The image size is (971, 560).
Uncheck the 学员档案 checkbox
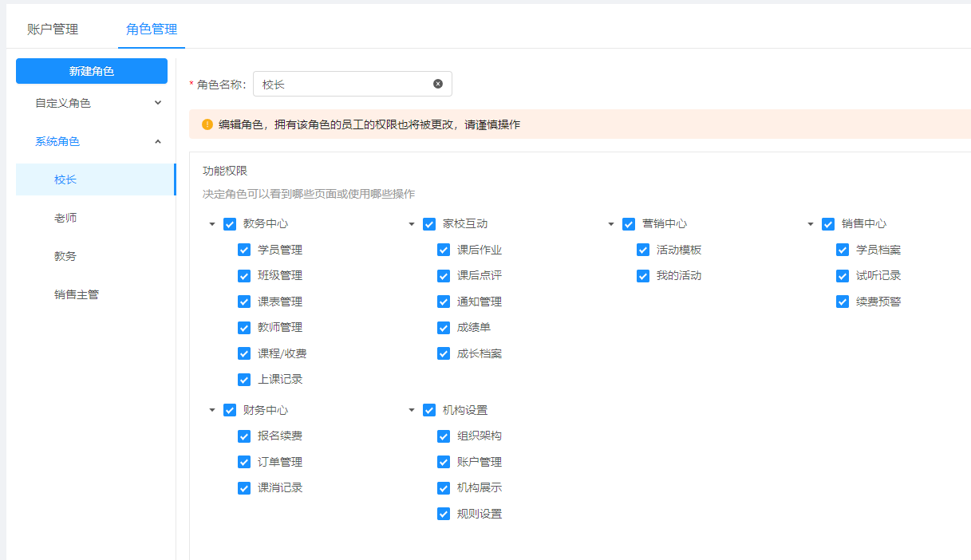point(843,250)
